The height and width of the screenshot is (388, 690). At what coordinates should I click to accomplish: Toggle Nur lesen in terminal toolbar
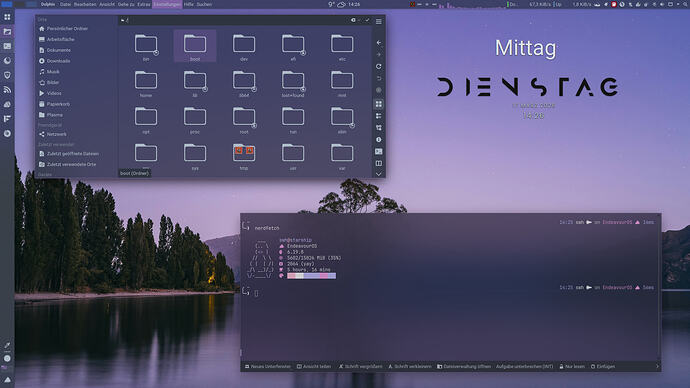pos(572,366)
